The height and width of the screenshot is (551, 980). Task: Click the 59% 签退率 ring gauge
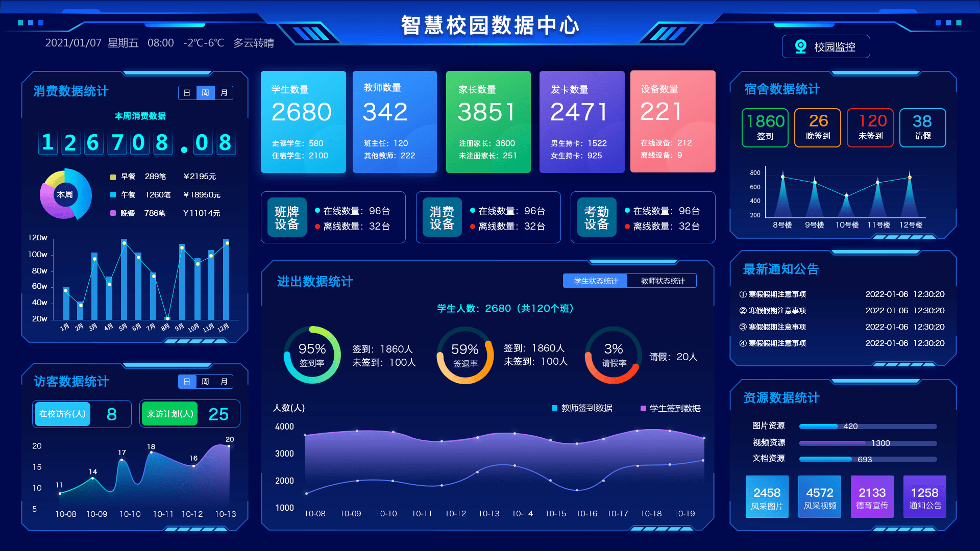tap(465, 355)
